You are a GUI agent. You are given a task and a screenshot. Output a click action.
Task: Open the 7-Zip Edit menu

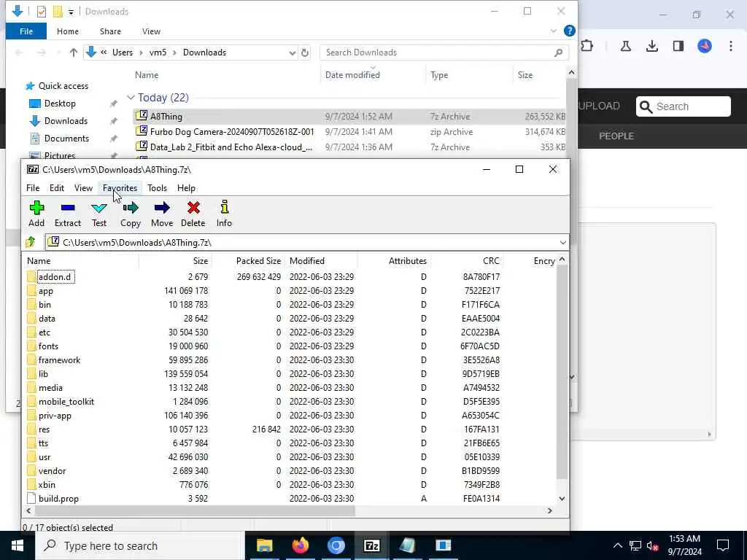[57, 188]
